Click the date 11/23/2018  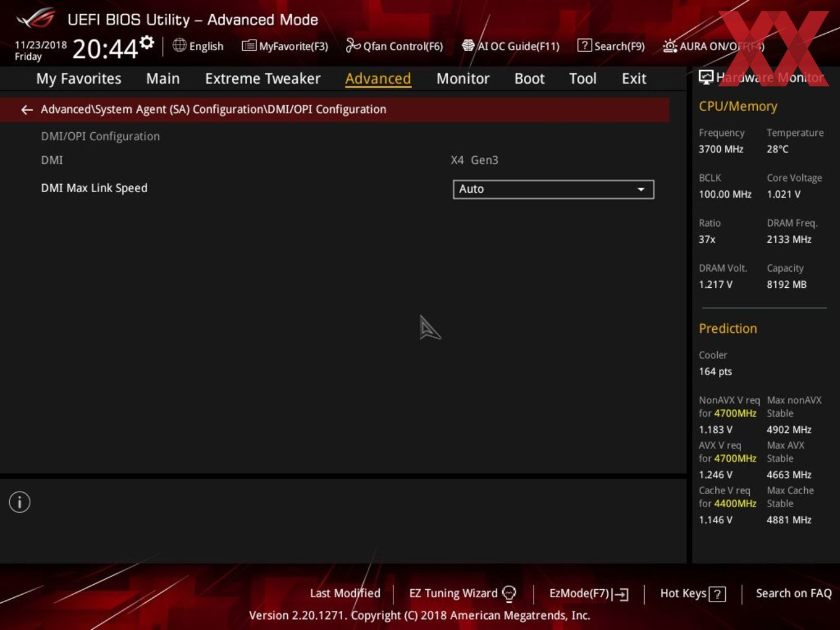41,45
